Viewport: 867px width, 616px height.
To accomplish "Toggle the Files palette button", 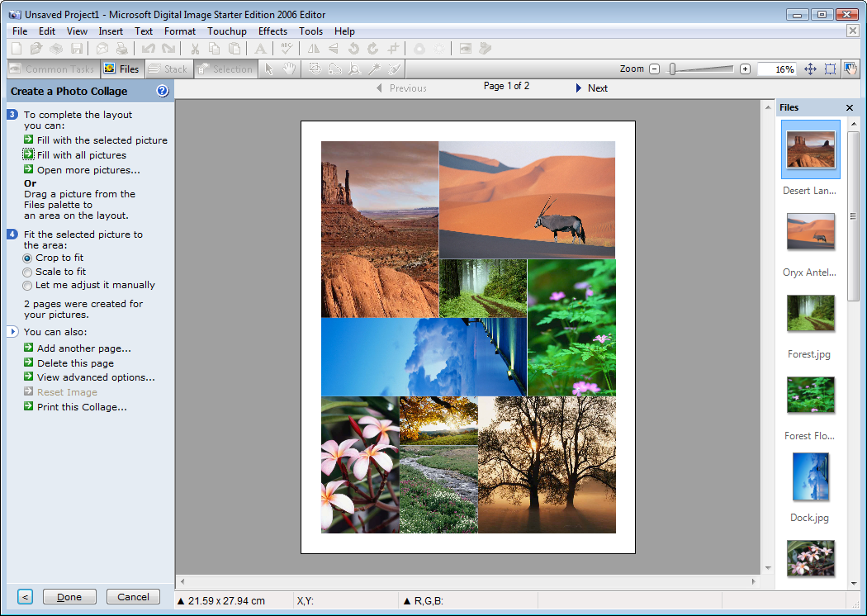I will tap(122, 69).
